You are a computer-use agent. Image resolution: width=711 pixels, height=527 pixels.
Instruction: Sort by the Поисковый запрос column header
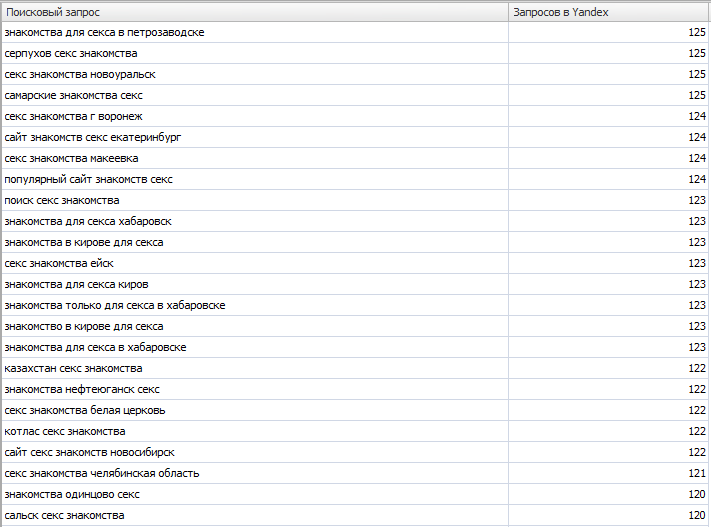tap(255, 12)
